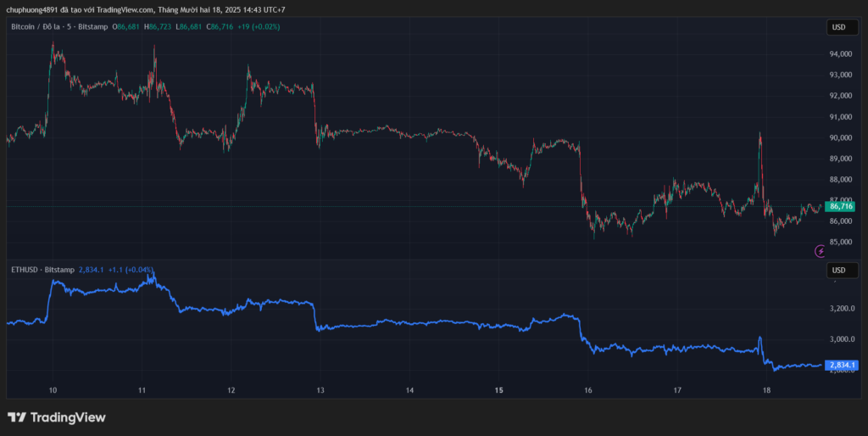The height and width of the screenshot is (436, 868).
Task: Click date 18 on the time axis
Action: tap(766, 390)
